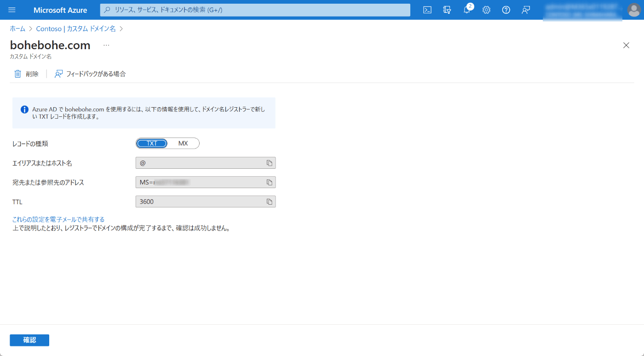Click the Microsoft Azure logo text
This screenshot has height=356, width=644.
coord(60,10)
